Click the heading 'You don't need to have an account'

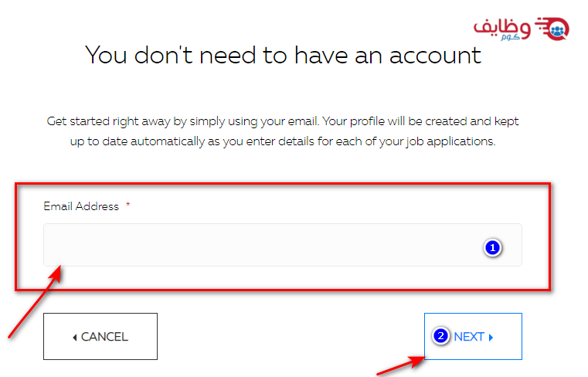(x=283, y=56)
